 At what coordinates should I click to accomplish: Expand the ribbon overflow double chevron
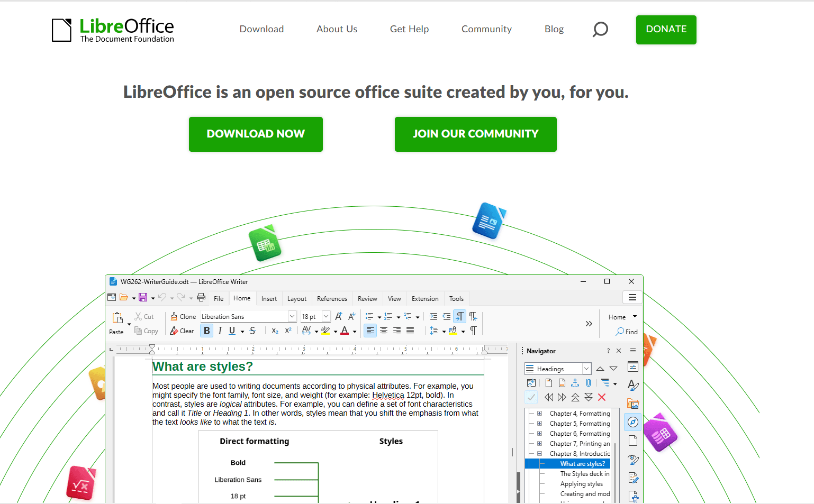pyautogui.click(x=589, y=324)
